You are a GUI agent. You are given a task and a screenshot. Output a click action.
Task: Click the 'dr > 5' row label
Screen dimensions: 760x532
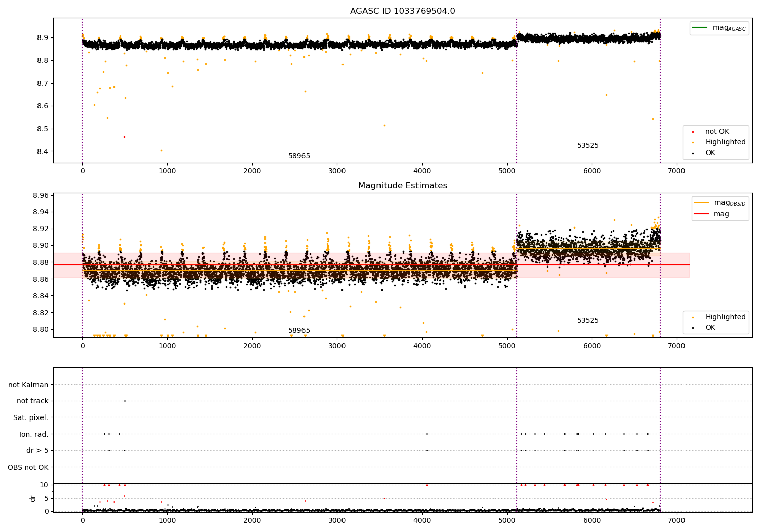pyautogui.click(x=37, y=451)
